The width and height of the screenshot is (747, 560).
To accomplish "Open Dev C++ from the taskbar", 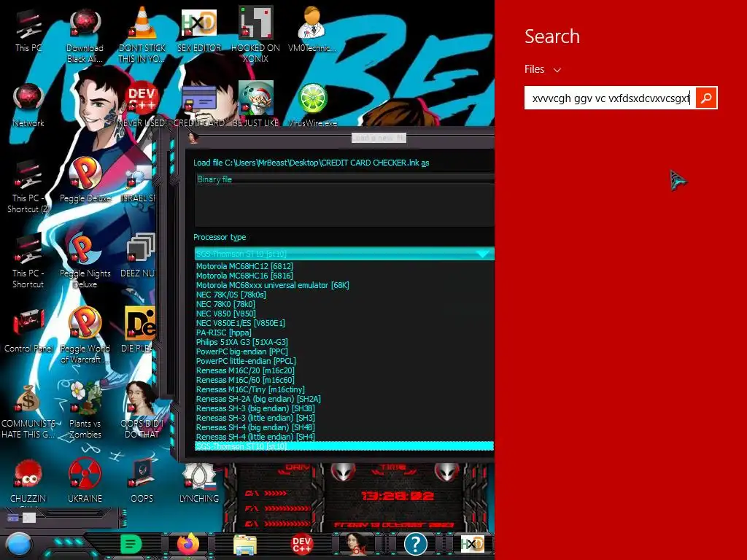I will point(301,544).
